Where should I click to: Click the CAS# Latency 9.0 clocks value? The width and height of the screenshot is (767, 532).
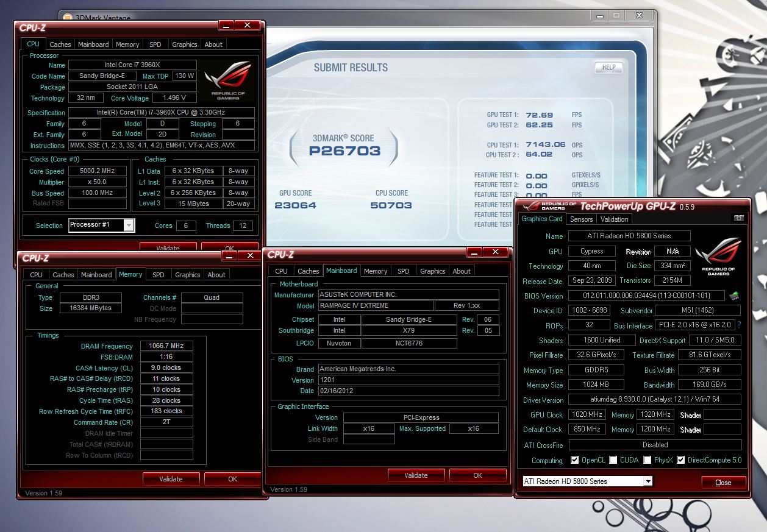pos(166,368)
